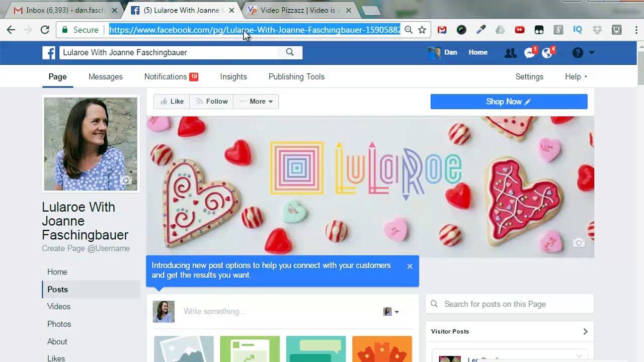
Task: Click the IQ extension icon
Action: [578, 30]
